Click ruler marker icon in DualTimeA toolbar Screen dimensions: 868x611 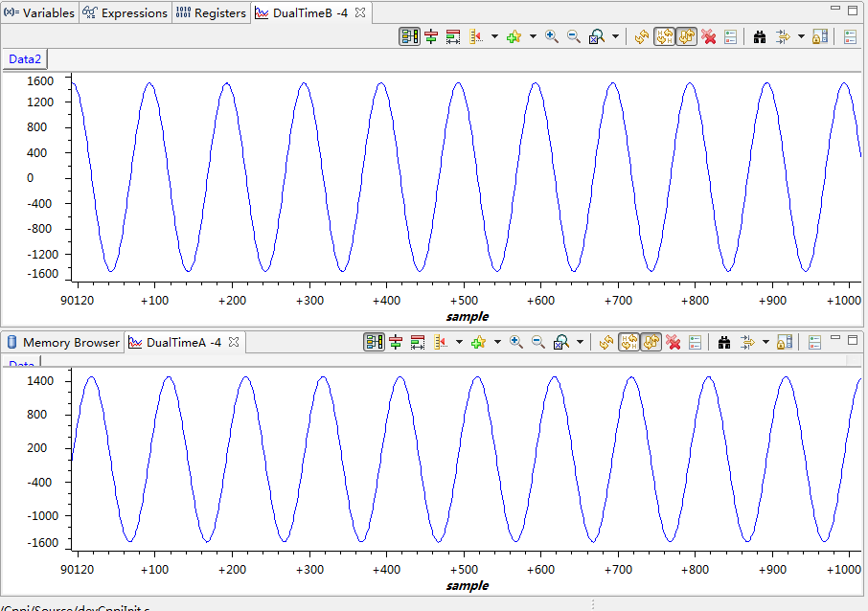click(x=441, y=343)
